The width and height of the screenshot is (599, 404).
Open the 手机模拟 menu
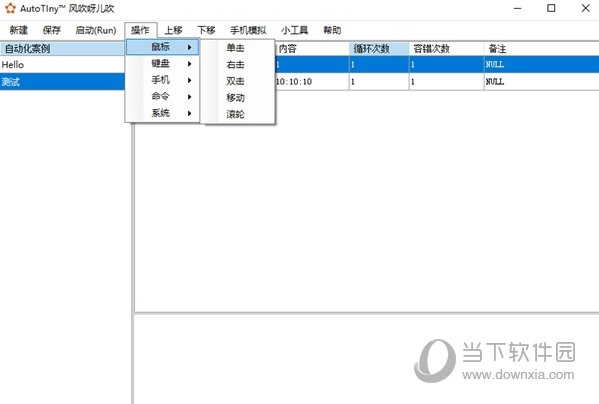click(248, 30)
